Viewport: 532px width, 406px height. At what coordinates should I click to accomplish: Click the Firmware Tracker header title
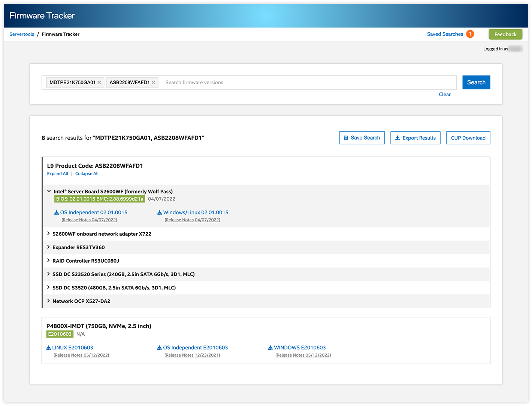pyautogui.click(x=42, y=16)
